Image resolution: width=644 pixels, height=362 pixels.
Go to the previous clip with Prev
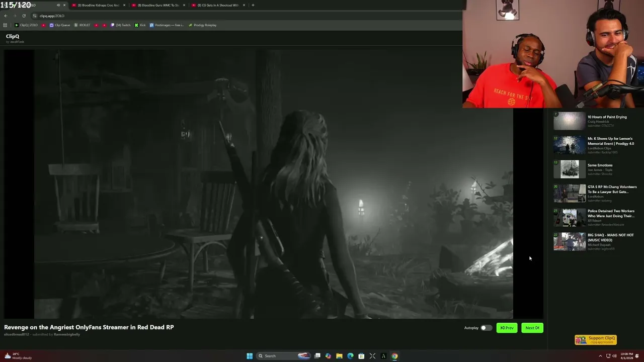(507, 328)
